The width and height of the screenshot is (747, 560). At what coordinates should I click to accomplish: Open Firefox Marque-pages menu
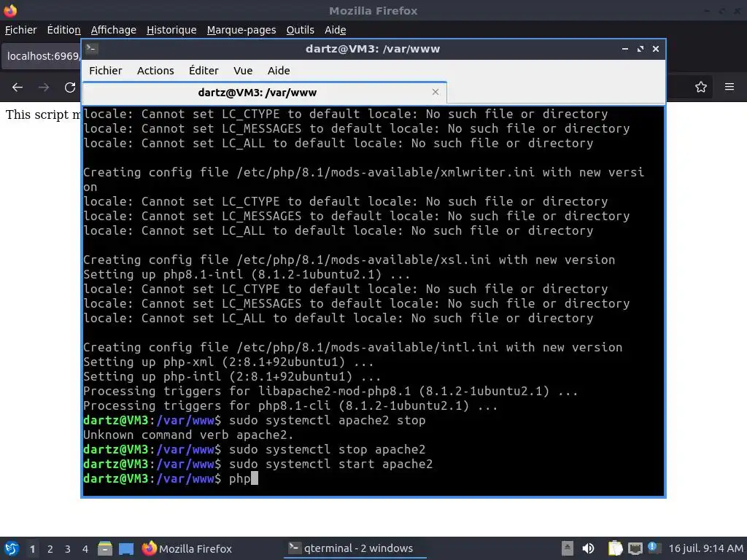click(x=241, y=30)
